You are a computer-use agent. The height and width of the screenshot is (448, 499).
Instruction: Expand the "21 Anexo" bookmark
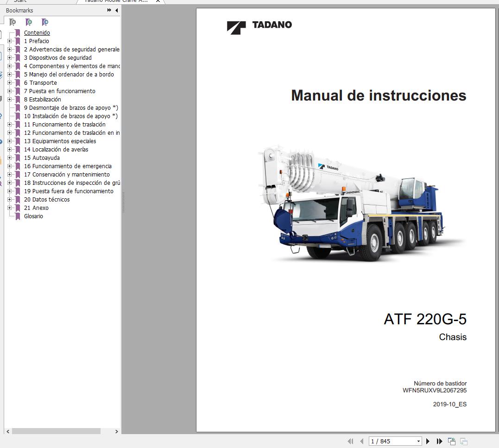click(10, 208)
